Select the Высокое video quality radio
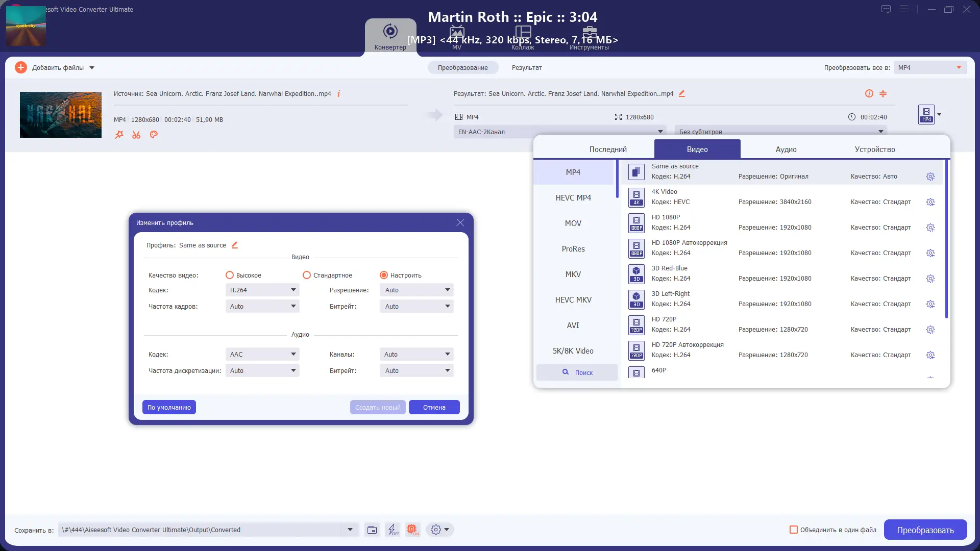The width and height of the screenshot is (980, 551). coord(230,275)
